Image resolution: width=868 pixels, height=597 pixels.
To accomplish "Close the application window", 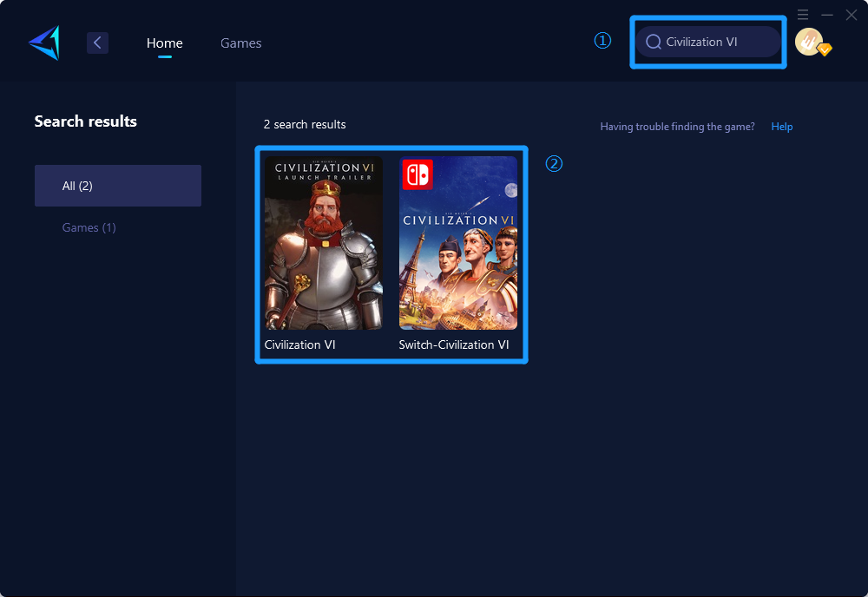I will [x=852, y=15].
